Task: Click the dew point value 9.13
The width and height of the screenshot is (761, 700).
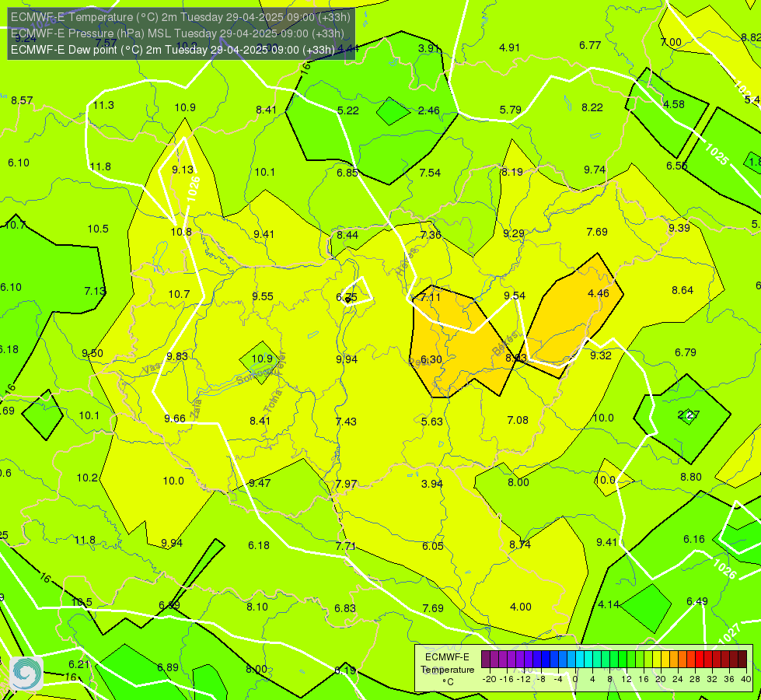Action: click(x=183, y=170)
